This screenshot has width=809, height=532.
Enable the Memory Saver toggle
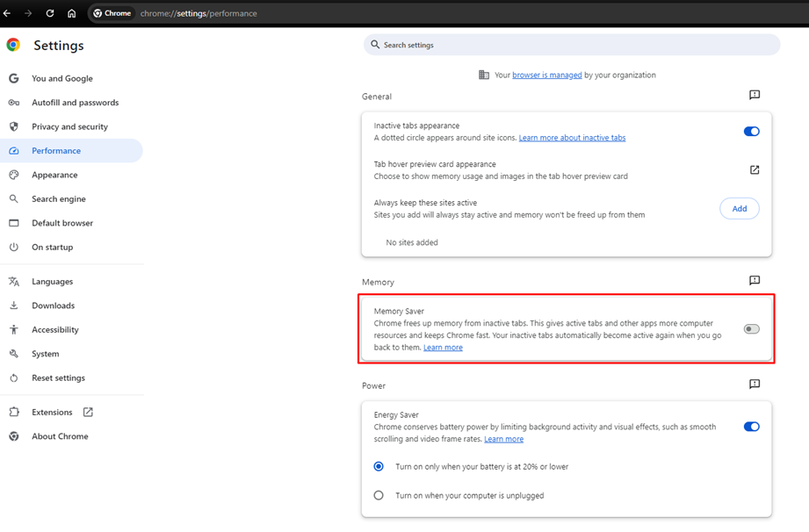click(751, 329)
